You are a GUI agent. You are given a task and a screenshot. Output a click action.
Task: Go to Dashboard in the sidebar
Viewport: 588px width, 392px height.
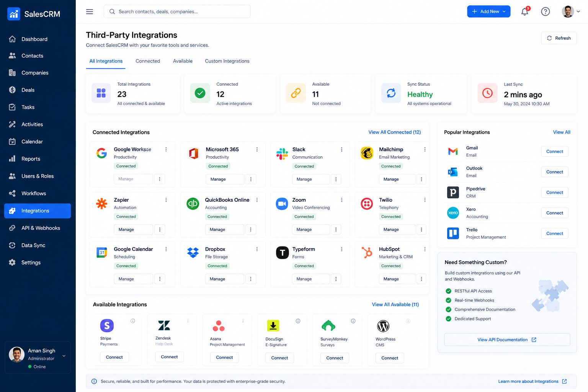(38, 39)
